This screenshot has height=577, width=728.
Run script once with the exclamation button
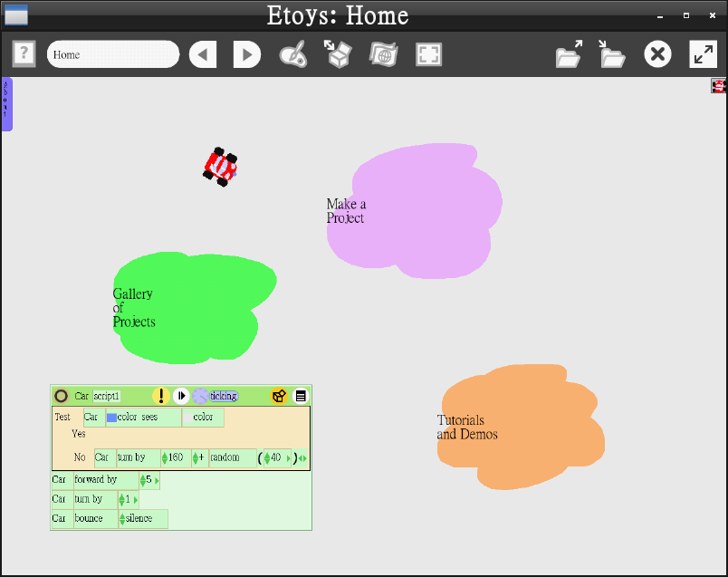[161, 396]
